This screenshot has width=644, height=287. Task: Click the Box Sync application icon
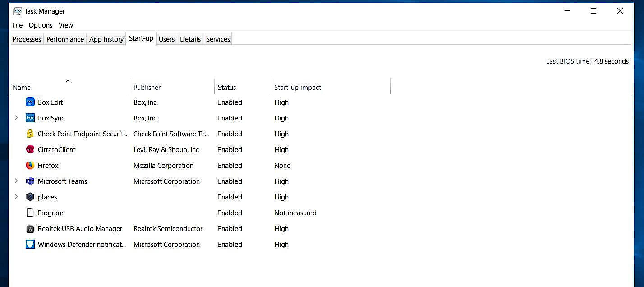(30, 118)
